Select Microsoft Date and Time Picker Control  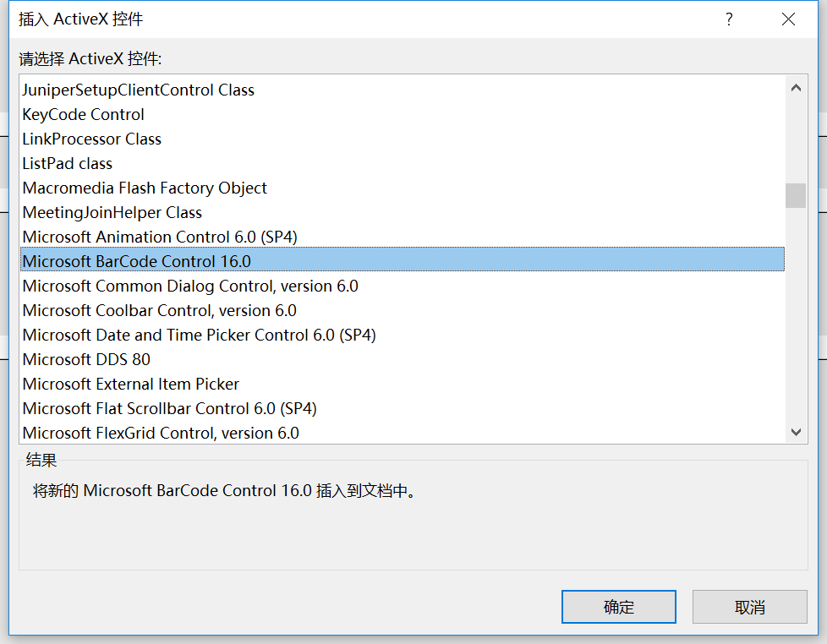[x=403, y=336]
